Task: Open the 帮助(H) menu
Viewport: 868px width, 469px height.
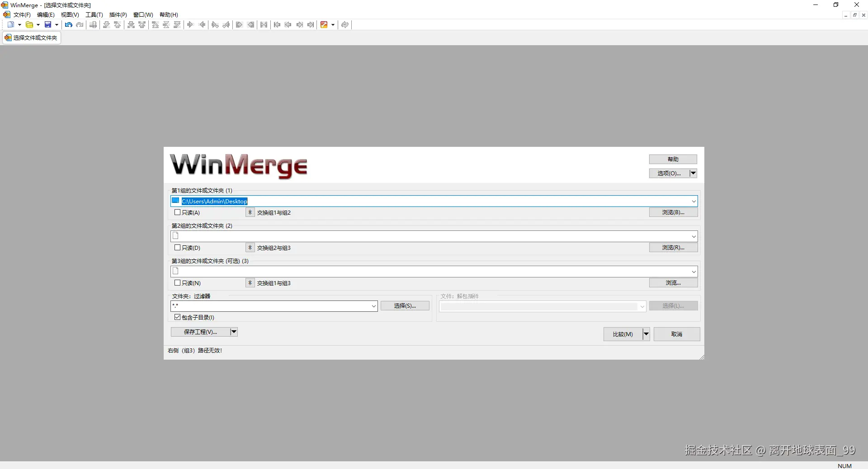Action: [x=169, y=15]
